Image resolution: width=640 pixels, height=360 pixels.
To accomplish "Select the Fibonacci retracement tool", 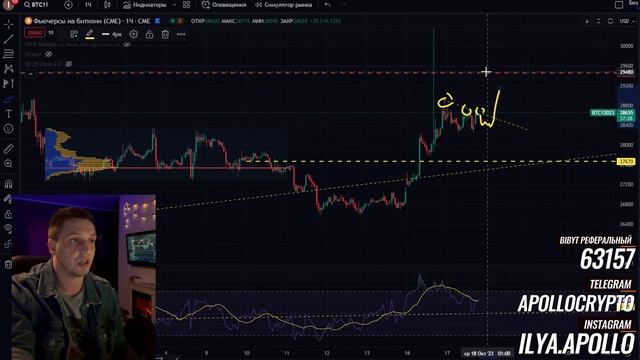I will pyautogui.click(x=9, y=53).
